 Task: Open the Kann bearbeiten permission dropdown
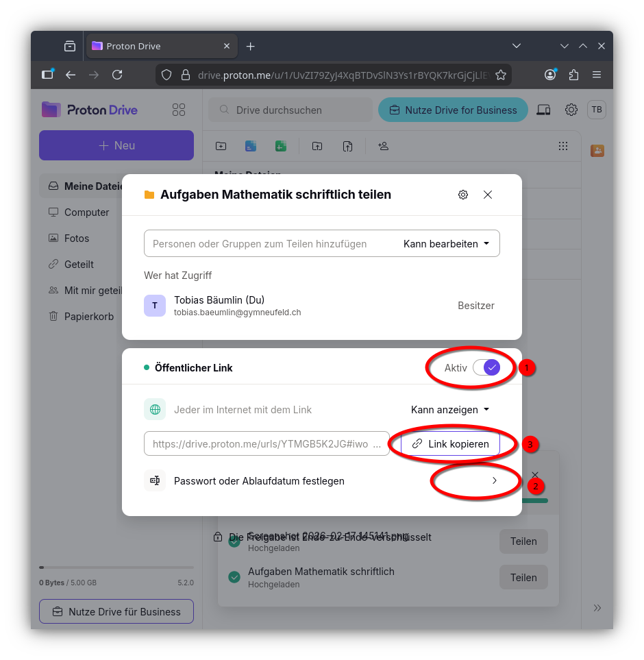447,244
